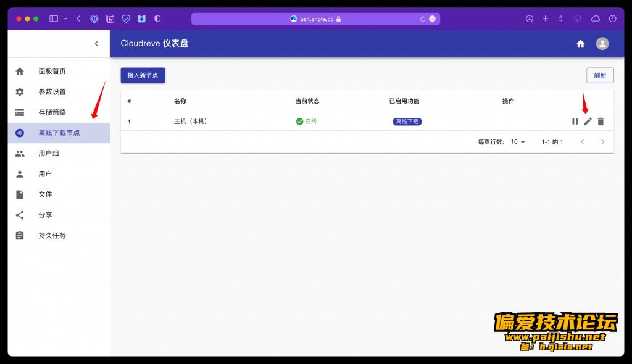Click the group icon beside 用户组

[x=20, y=154]
